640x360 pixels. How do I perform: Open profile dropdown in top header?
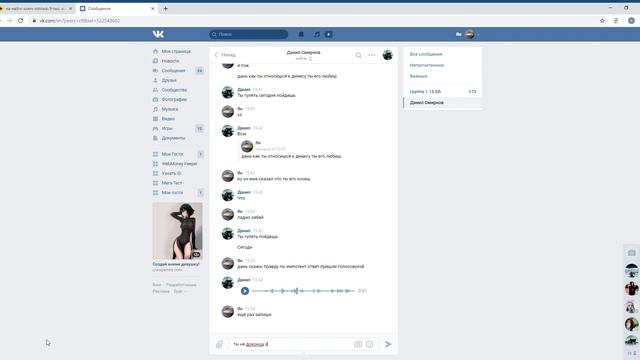pyautogui.click(x=467, y=34)
